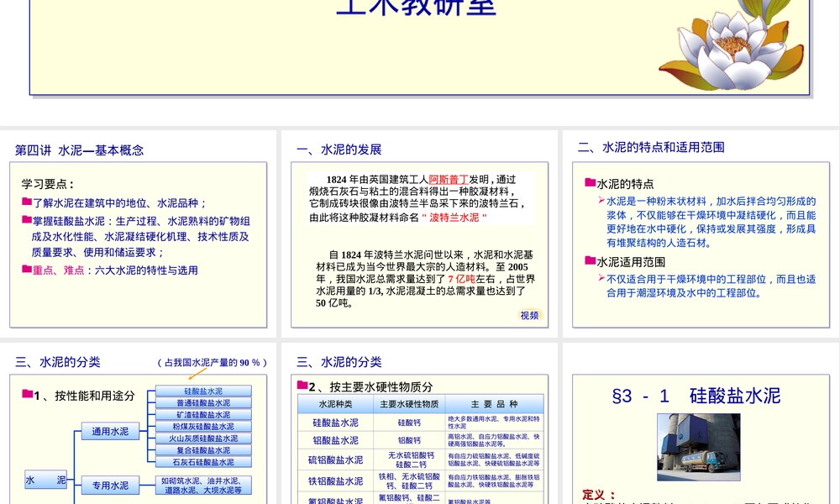This screenshot has height=504, width=840.
Task: Click the 水泥种类 table header
Action: [335, 404]
